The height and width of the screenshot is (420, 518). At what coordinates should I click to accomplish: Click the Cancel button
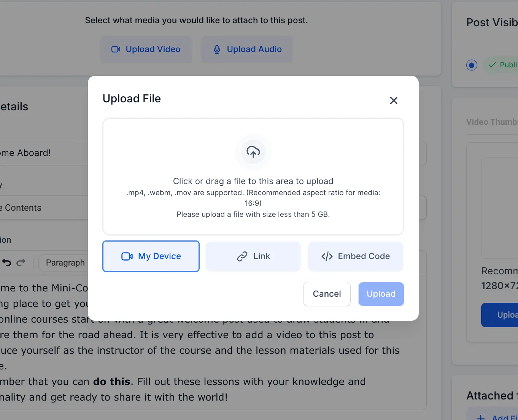click(x=327, y=294)
